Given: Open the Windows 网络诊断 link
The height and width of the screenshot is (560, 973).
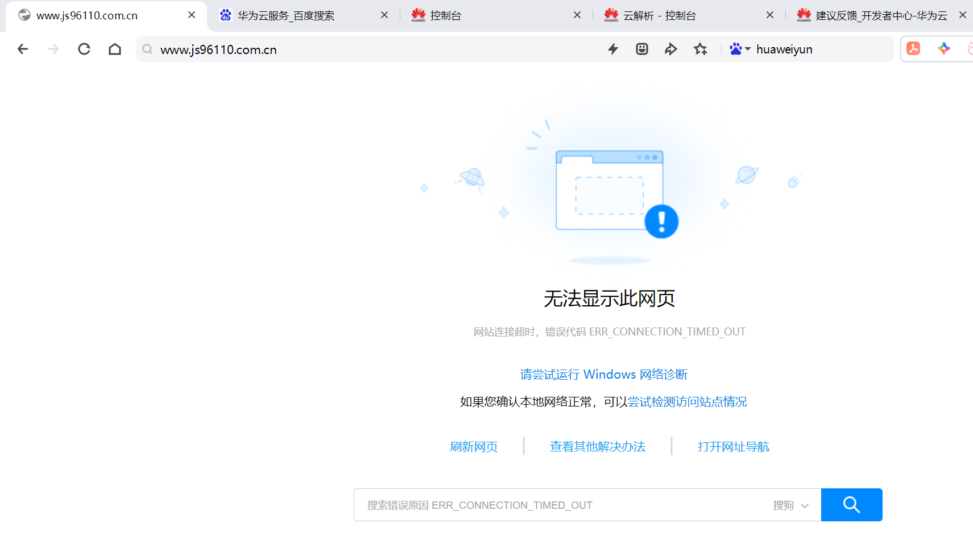Looking at the screenshot, I should click(x=604, y=374).
